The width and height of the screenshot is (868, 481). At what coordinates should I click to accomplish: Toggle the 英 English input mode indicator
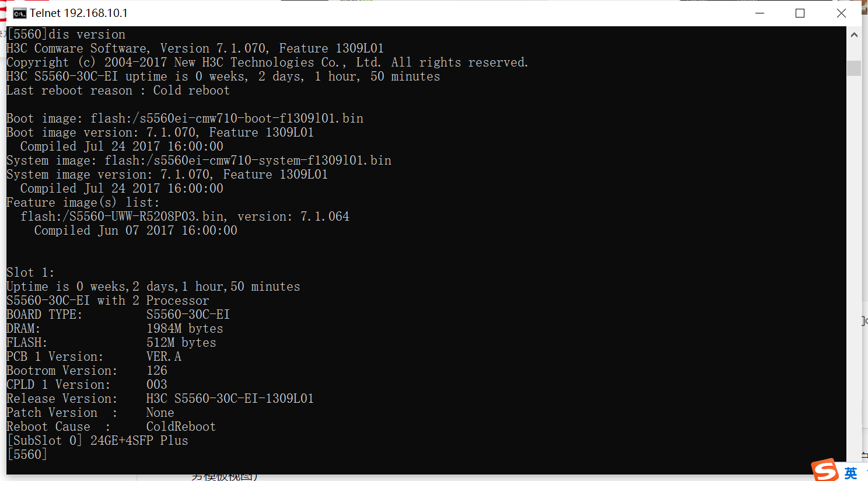pos(850,473)
